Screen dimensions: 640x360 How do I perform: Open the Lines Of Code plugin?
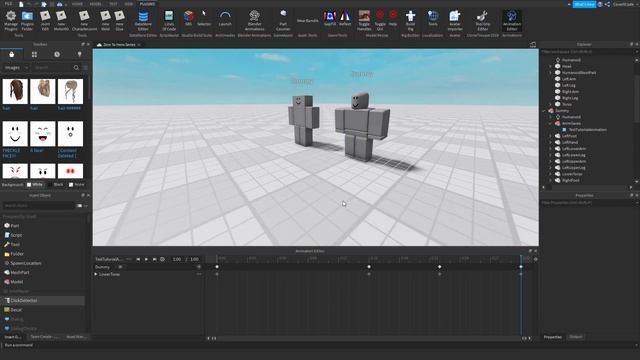[x=169, y=20]
